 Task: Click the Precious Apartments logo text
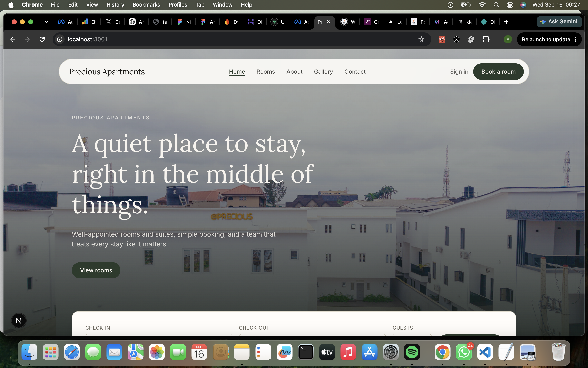point(107,72)
